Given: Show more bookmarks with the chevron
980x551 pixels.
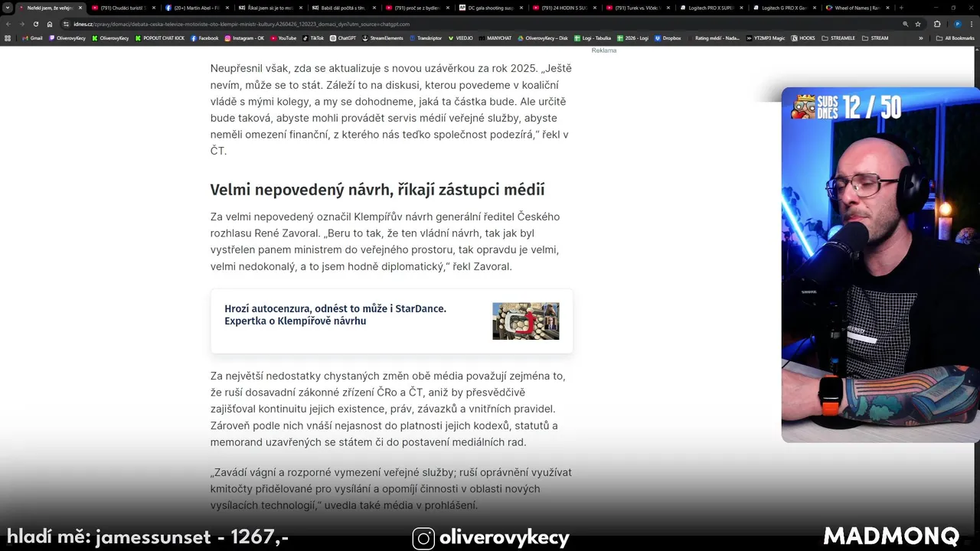Looking at the screenshot, I should click(x=921, y=38).
